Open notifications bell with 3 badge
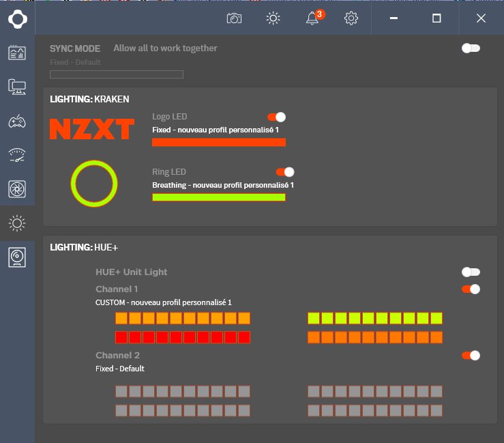 click(312, 18)
